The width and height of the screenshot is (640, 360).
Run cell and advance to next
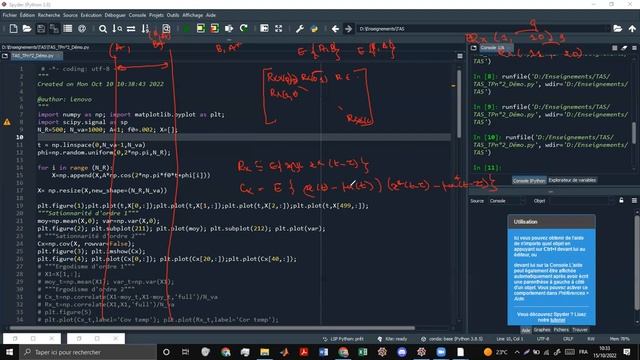pos(215,29)
